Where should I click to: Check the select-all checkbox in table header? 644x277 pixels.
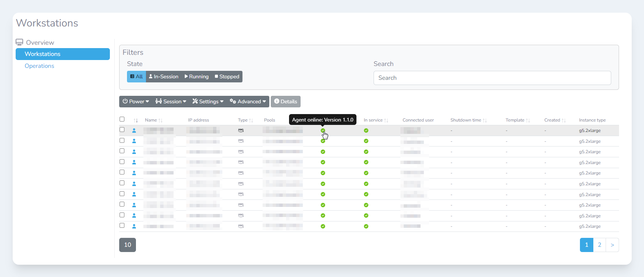(x=122, y=119)
